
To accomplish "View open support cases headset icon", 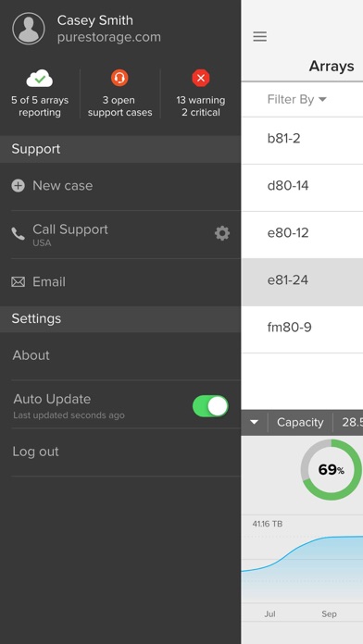I will pos(119,78).
